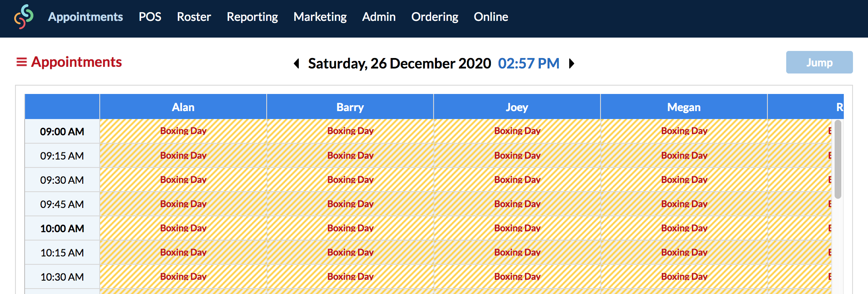Open the Ordering menu
This screenshot has height=294, width=868.
pos(435,17)
